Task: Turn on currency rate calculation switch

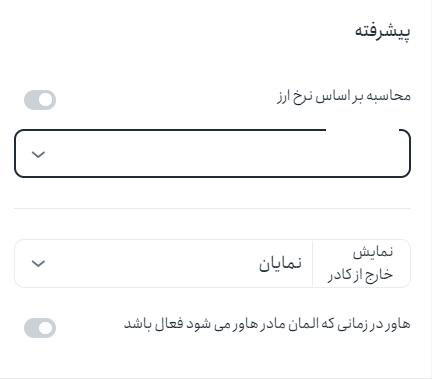Action: click(40, 100)
